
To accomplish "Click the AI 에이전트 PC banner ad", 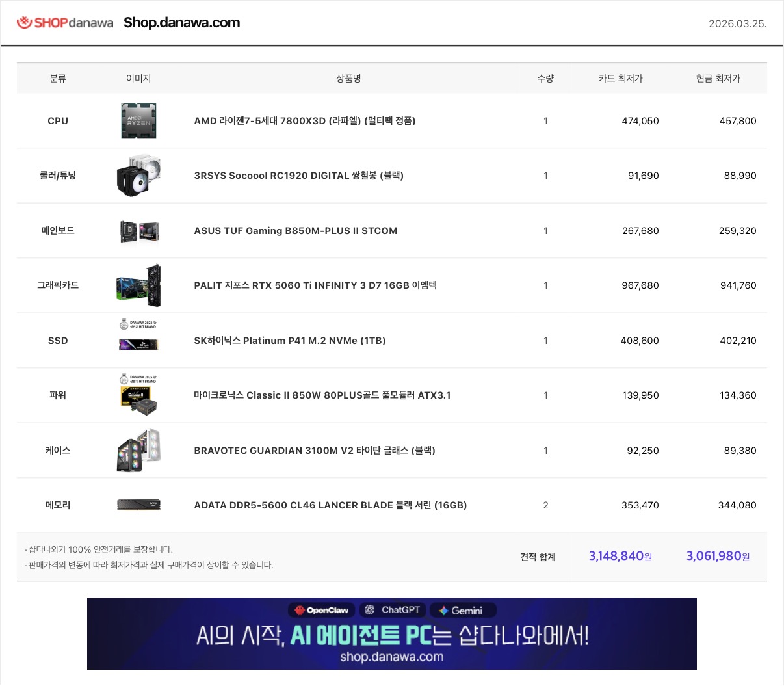I will [392, 633].
